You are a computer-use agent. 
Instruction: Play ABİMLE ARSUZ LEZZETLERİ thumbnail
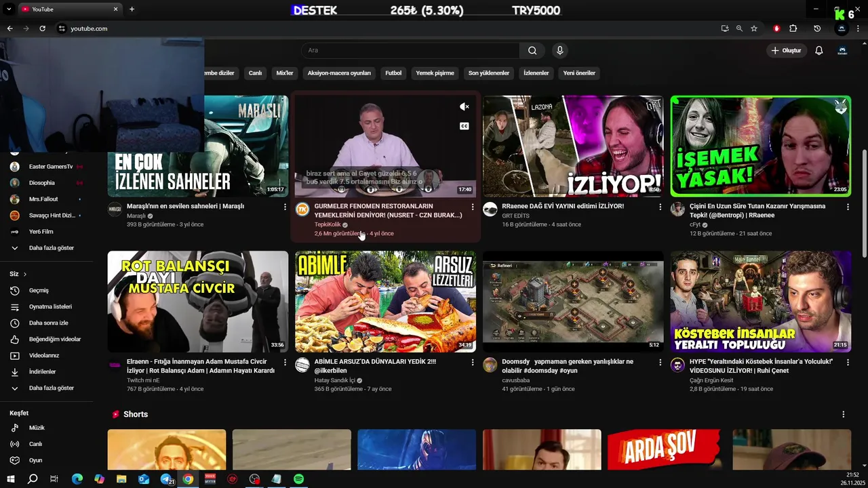click(x=385, y=302)
